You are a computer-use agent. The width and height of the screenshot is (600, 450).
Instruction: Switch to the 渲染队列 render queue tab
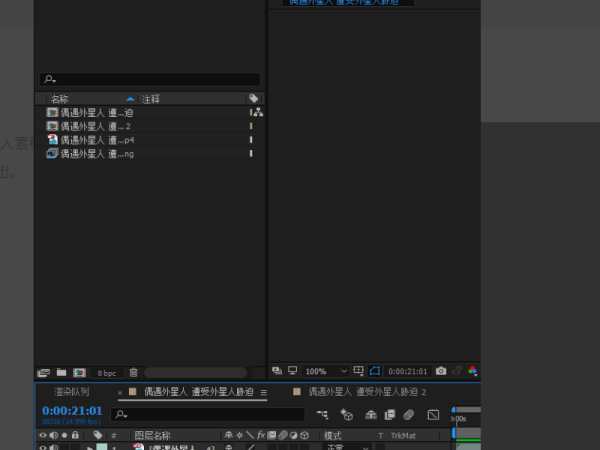click(x=72, y=392)
